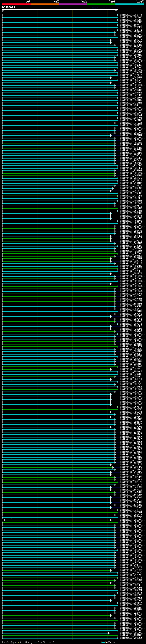Select the UniRef100_Q5AH59 hit label

131,72
